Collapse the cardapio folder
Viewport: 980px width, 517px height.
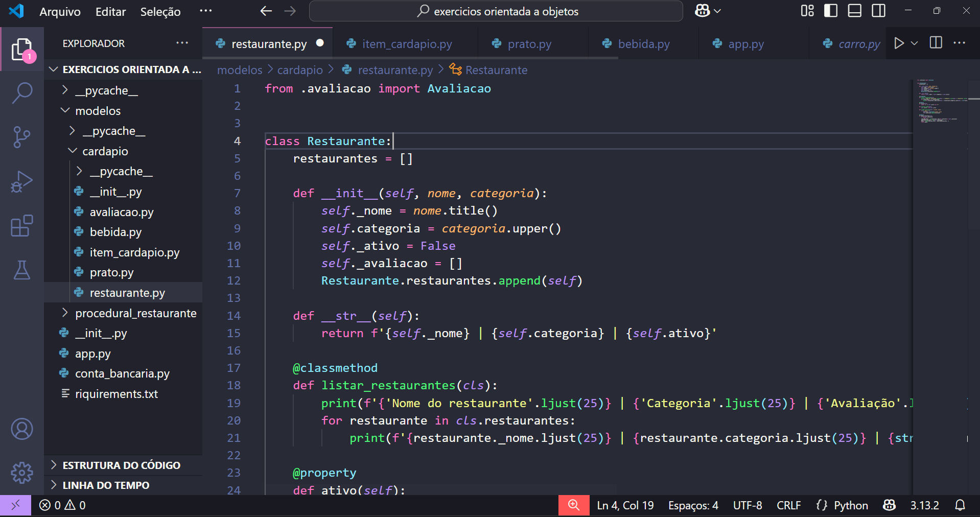tap(123, 151)
